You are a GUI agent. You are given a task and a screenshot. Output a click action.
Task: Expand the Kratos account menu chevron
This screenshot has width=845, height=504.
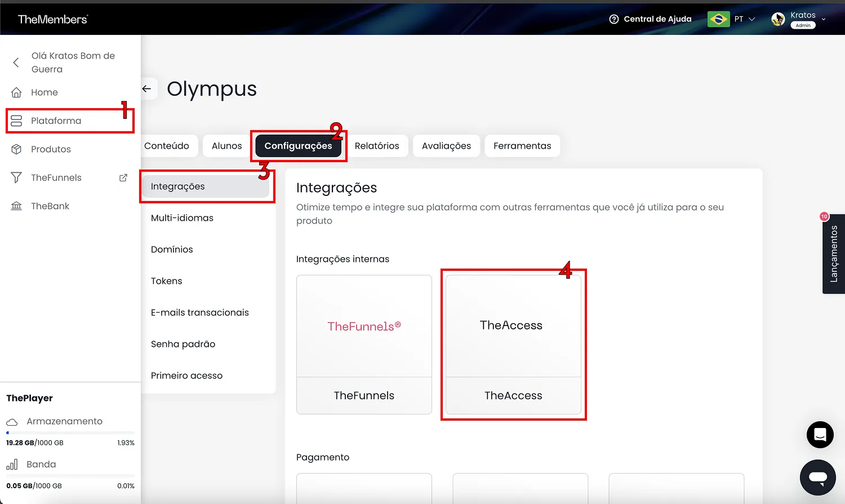point(824,19)
